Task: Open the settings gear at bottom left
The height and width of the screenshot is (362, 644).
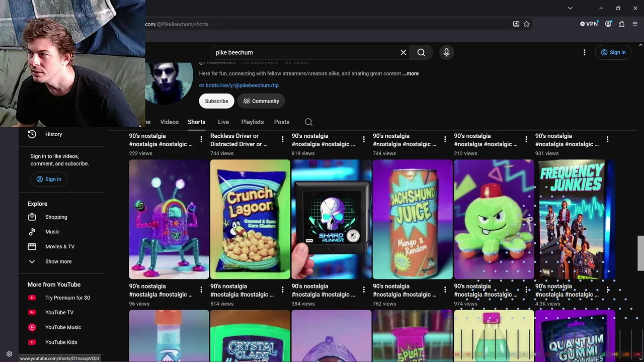Action: [9, 354]
